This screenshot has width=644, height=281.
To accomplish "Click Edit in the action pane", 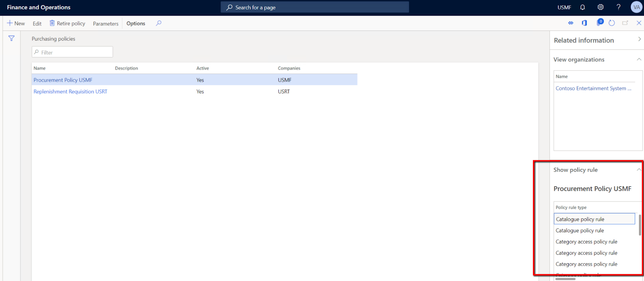I will point(37,23).
